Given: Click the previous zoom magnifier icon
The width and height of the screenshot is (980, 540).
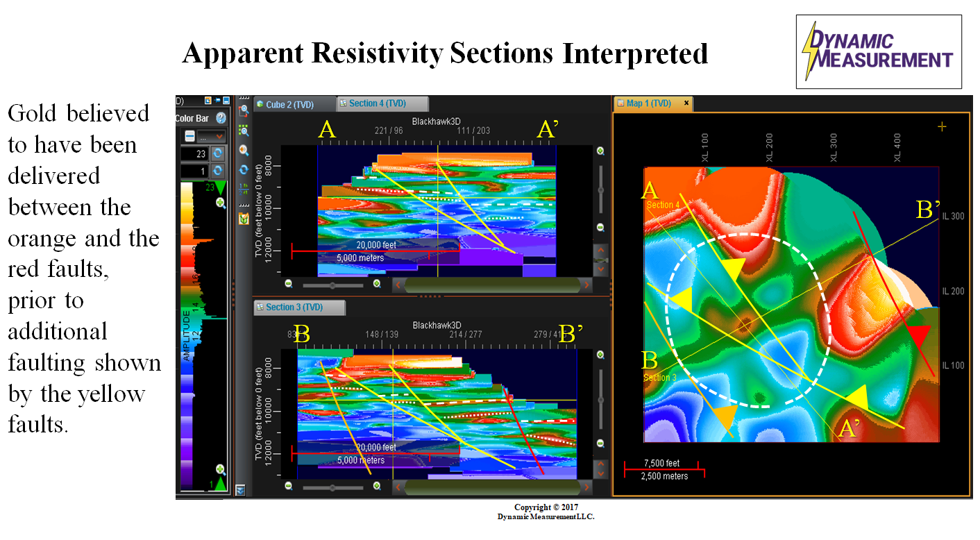Looking at the screenshot, I should pyautogui.click(x=244, y=150).
